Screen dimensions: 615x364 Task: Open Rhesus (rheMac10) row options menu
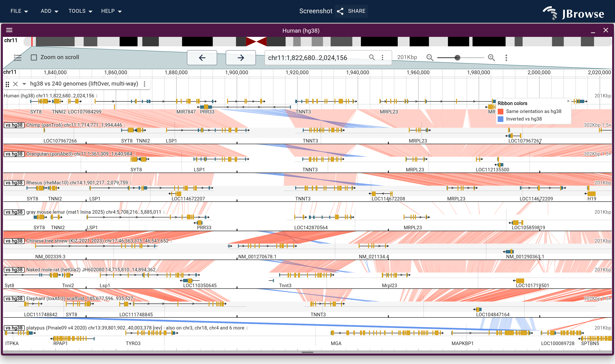131,183
